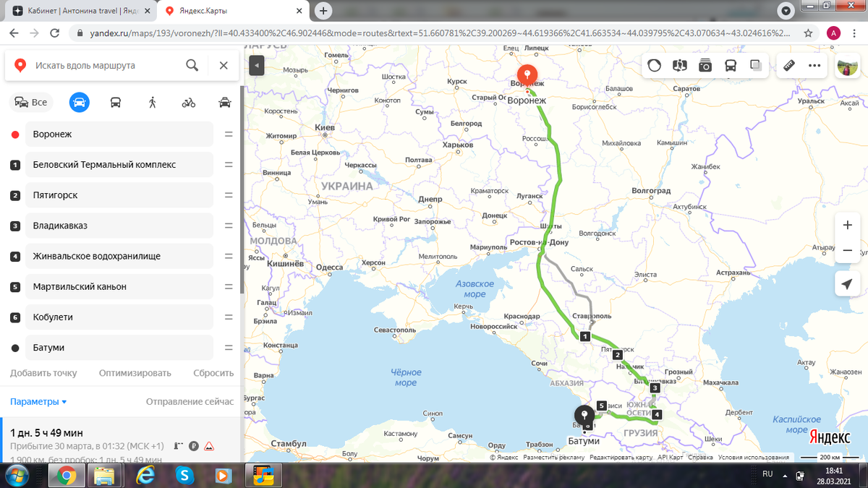Toggle the photos layer icon
Viewport: 868px width, 488px height.
coord(705,66)
